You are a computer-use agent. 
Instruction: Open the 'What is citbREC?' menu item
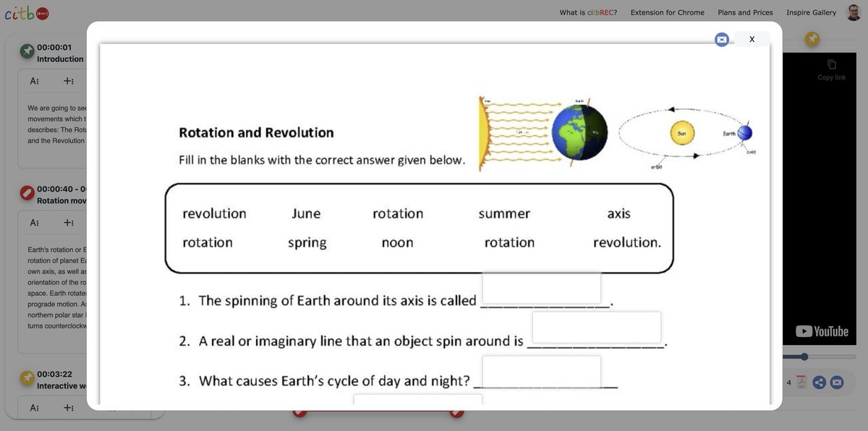pyautogui.click(x=588, y=12)
